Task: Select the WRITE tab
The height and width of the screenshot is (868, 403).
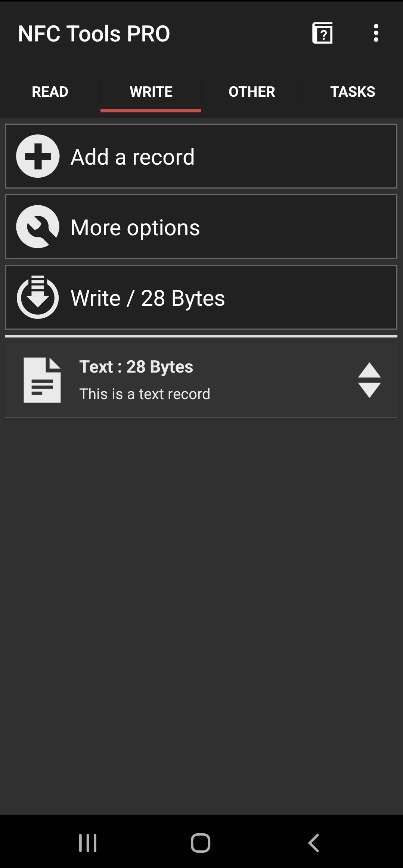Action: pyautogui.click(x=151, y=92)
